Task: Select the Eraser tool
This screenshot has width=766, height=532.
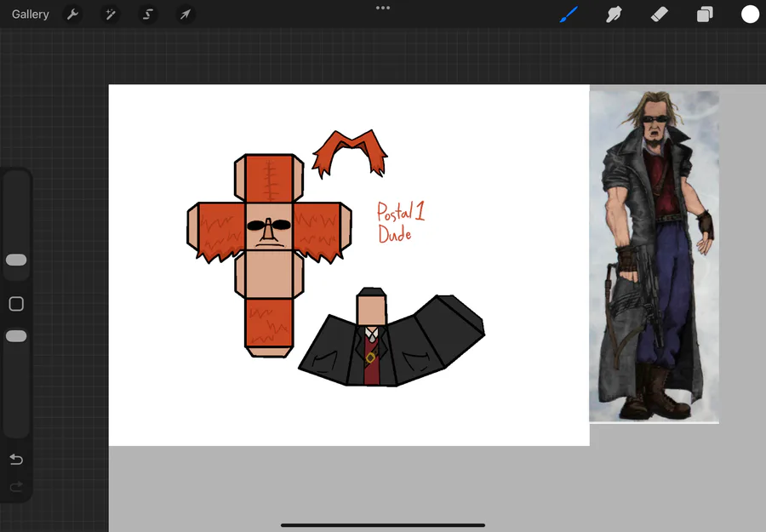Action: pyautogui.click(x=659, y=14)
